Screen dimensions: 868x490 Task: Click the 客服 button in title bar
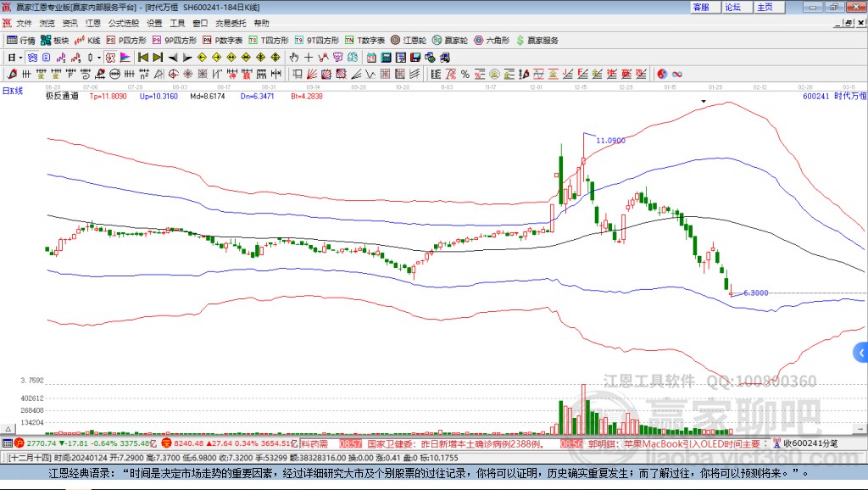(x=704, y=7)
